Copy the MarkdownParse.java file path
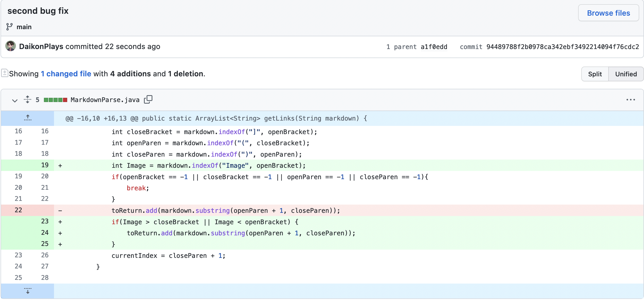 point(148,99)
